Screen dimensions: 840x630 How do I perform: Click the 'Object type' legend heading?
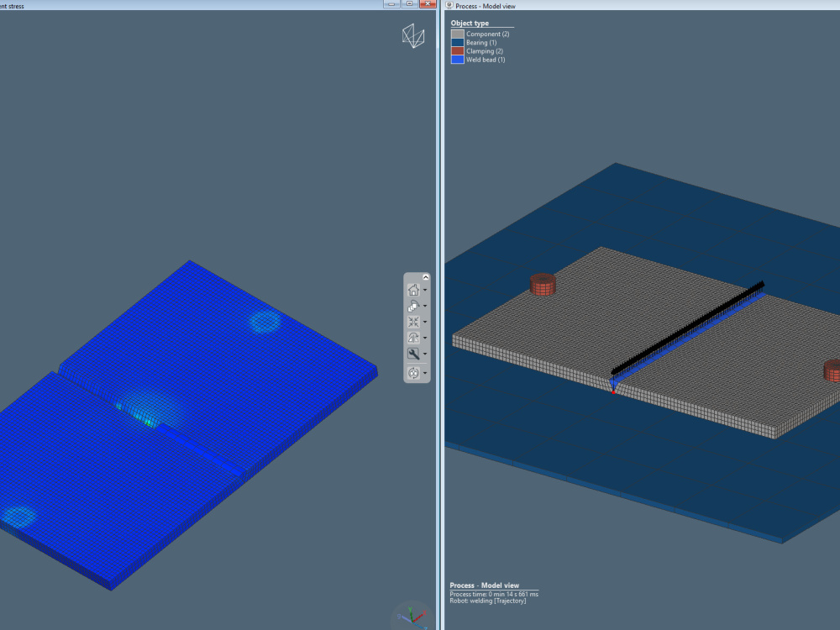[x=470, y=23]
